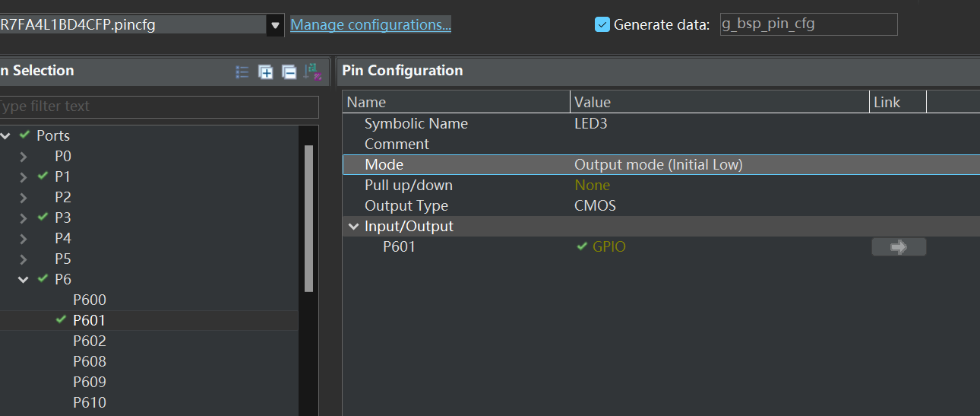Select pin P600 in the tree
980x416 pixels.
pyautogui.click(x=90, y=300)
